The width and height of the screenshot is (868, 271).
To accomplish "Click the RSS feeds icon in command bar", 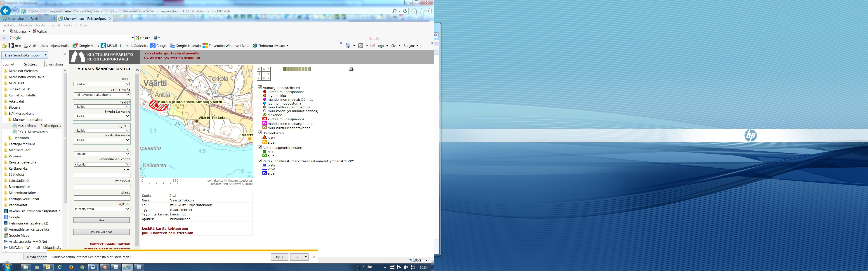I will click(361, 46).
